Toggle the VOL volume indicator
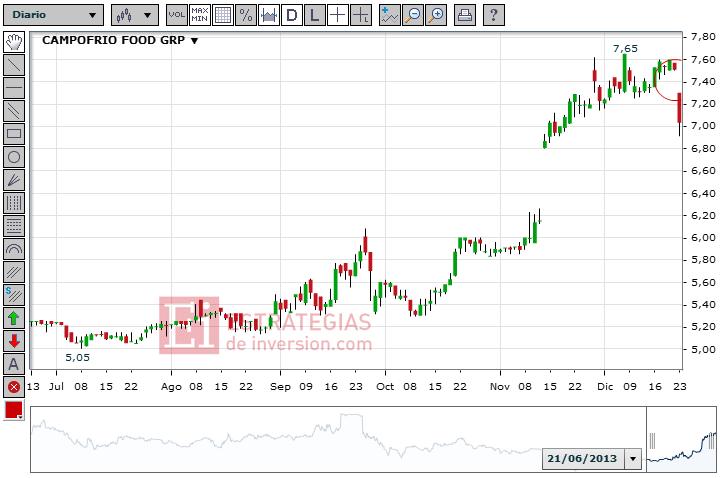The width and height of the screenshot is (723, 478). point(176,15)
